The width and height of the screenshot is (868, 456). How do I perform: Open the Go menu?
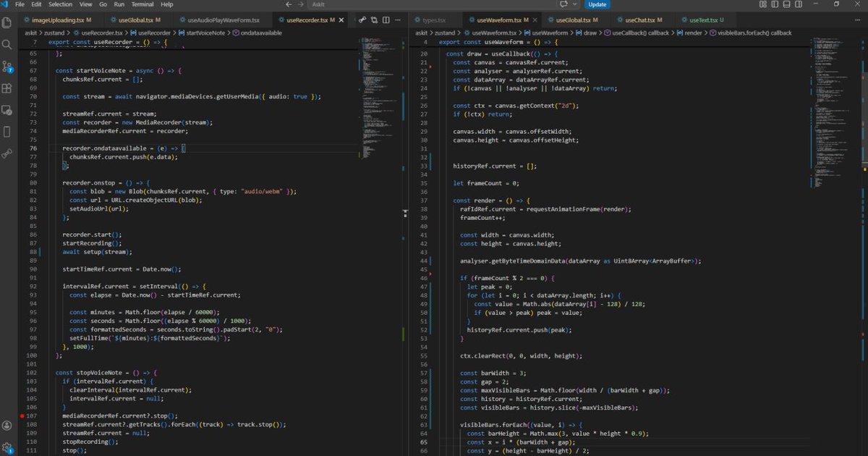click(102, 4)
